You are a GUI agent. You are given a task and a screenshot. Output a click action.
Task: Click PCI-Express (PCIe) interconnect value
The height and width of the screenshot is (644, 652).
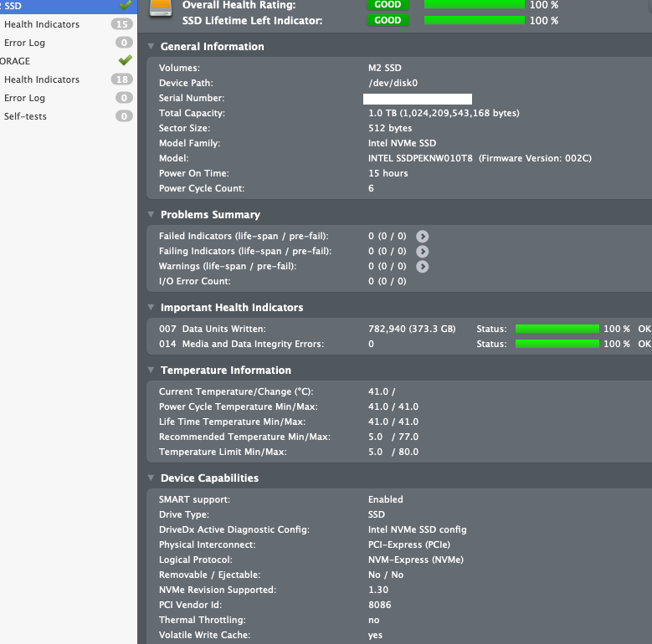point(409,544)
